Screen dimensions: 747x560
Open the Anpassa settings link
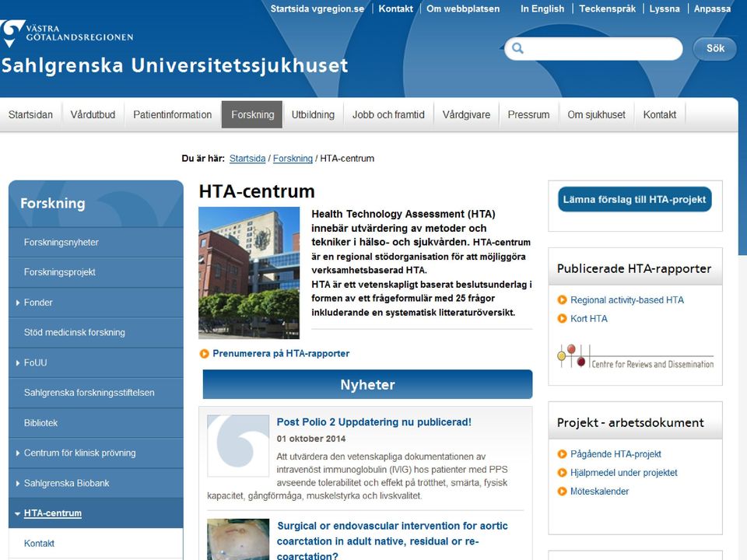click(x=712, y=9)
